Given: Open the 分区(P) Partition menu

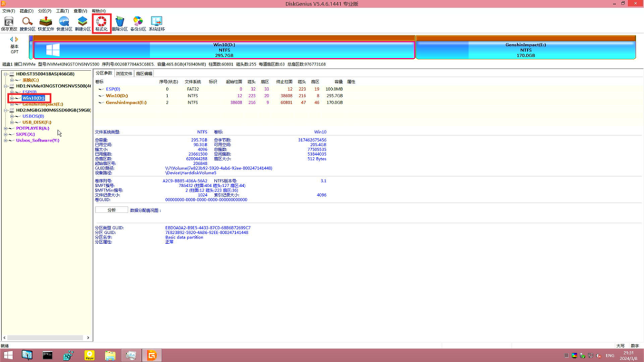Looking at the screenshot, I should [43, 11].
